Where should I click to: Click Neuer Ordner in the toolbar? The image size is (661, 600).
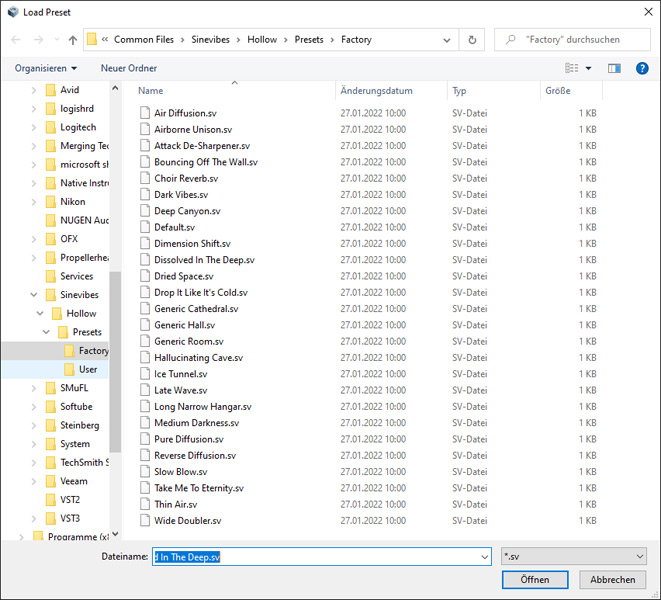pyautogui.click(x=128, y=68)
